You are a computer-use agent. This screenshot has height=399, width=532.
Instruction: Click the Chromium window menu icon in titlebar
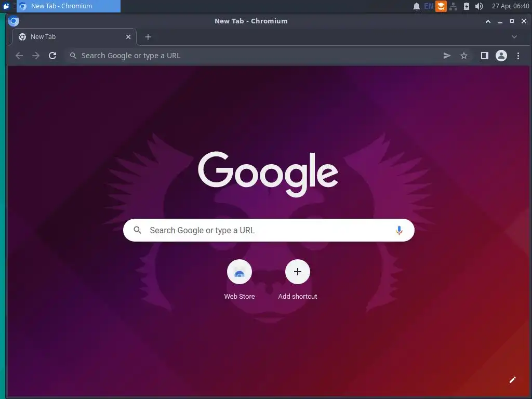click(14, 21)
